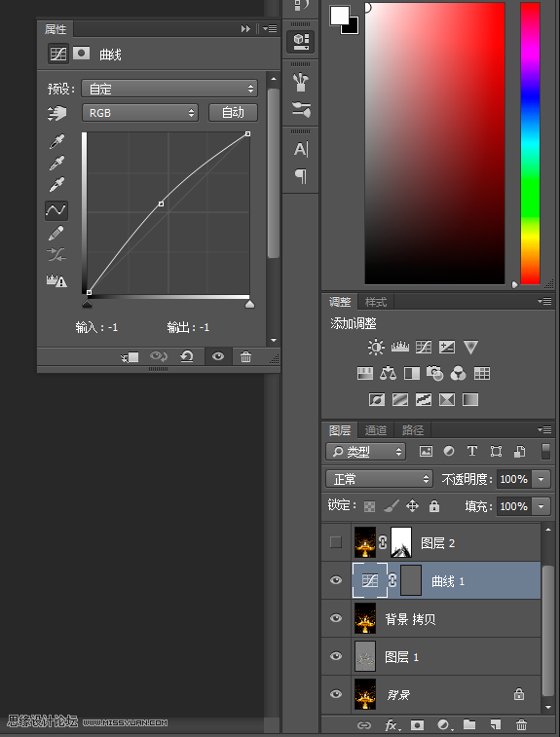Toggle adjustment layer visibility in Properties
This screenshot has height=737, width=560.
[218, 356]
